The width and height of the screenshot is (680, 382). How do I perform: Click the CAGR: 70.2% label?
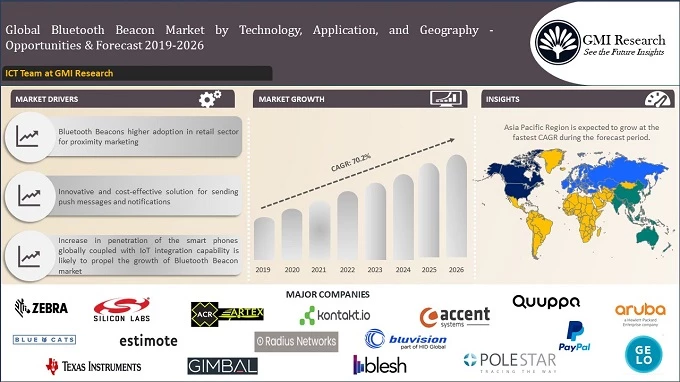point(351,162)
